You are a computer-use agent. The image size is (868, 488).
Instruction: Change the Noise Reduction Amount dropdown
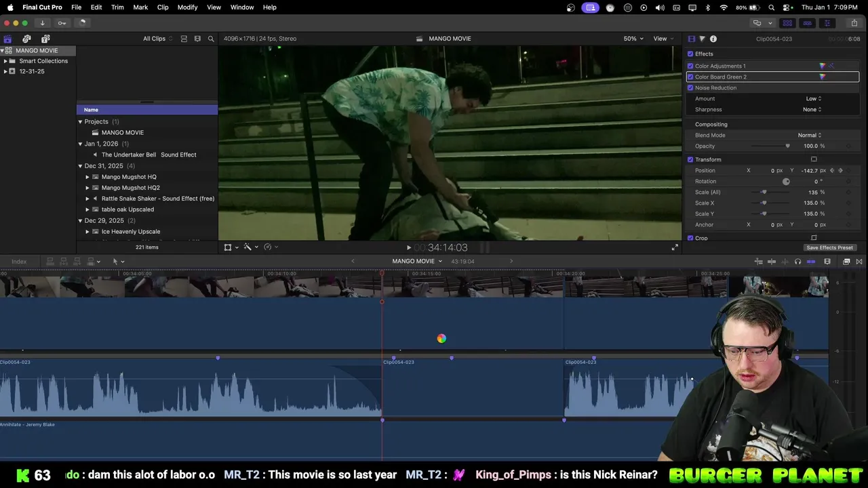814,98
